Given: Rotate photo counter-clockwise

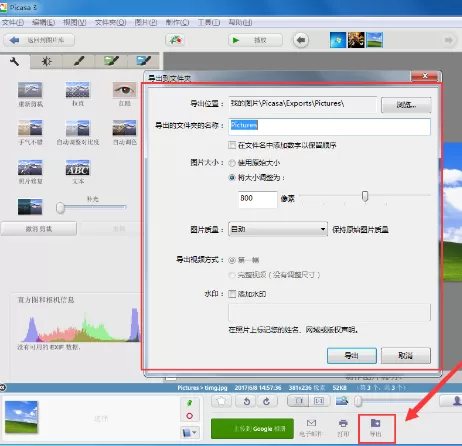Looking at the screenshot, I should point(246,401).
